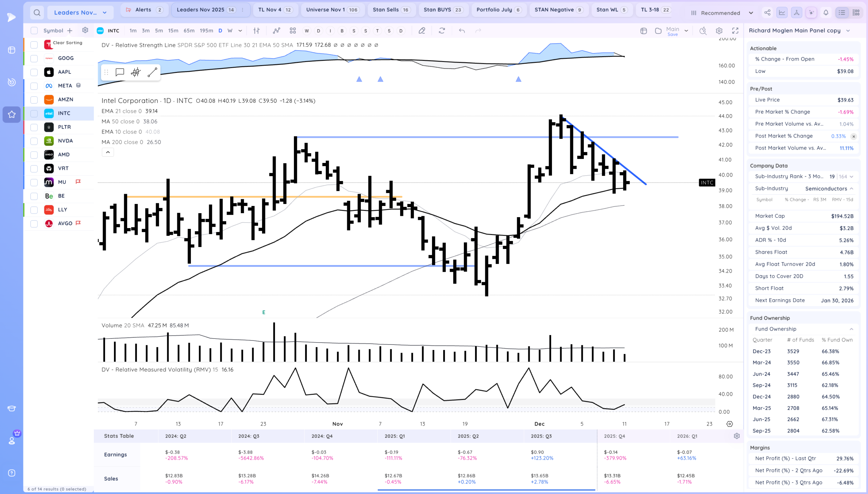Check the GOOG row checkbox

[34, 58]
